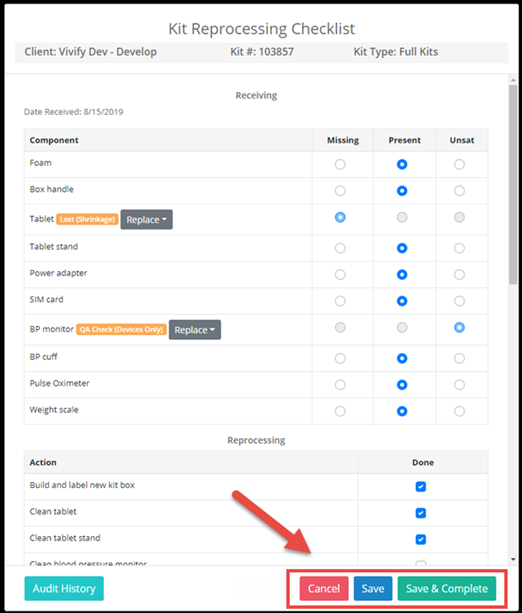This screenshot has height=613, width=522.
Task: Mark SIM card as Missing
Action: [340, 301]
